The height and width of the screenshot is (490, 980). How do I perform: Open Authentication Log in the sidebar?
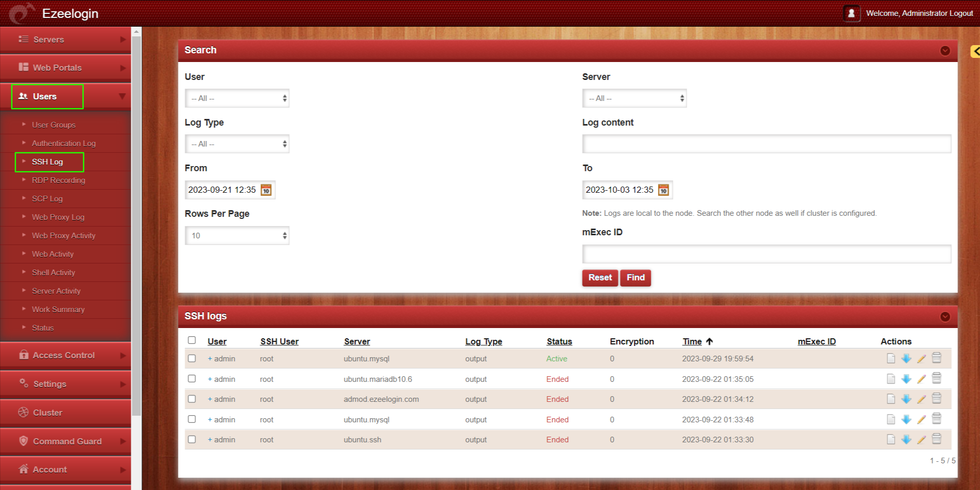click(x=64, y=143)
